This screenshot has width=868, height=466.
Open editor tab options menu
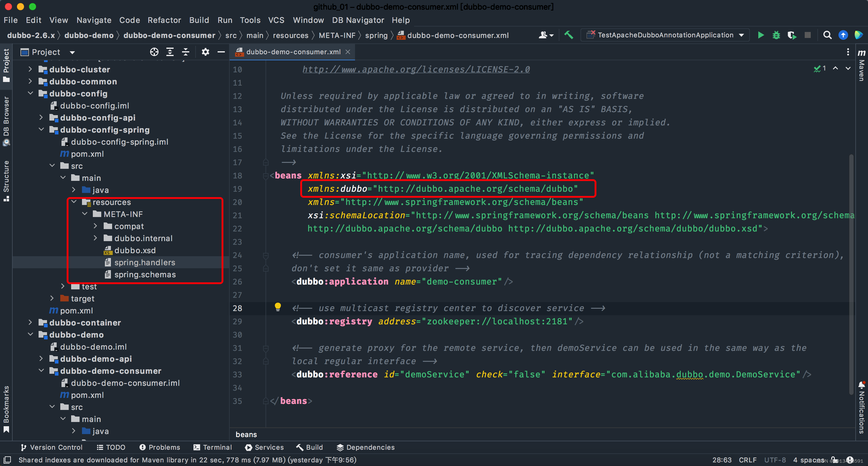pyautogui.click(x=848, y=52)
